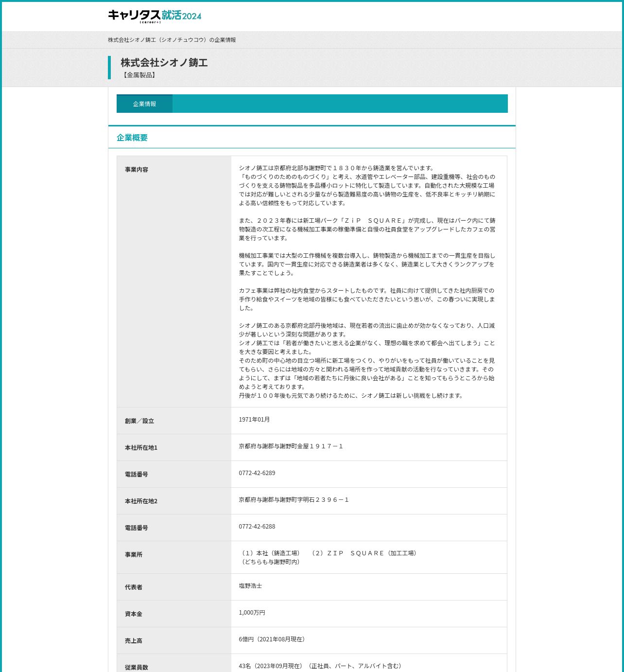Click the 本社所在地1 row label
The image size is (624, 672).
pos(141,448)
